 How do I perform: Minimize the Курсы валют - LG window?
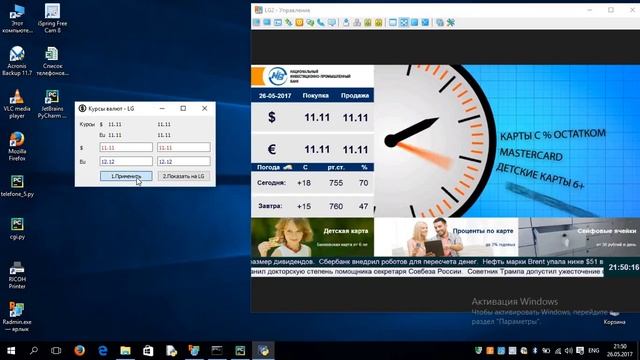click(x=162, y=109)
